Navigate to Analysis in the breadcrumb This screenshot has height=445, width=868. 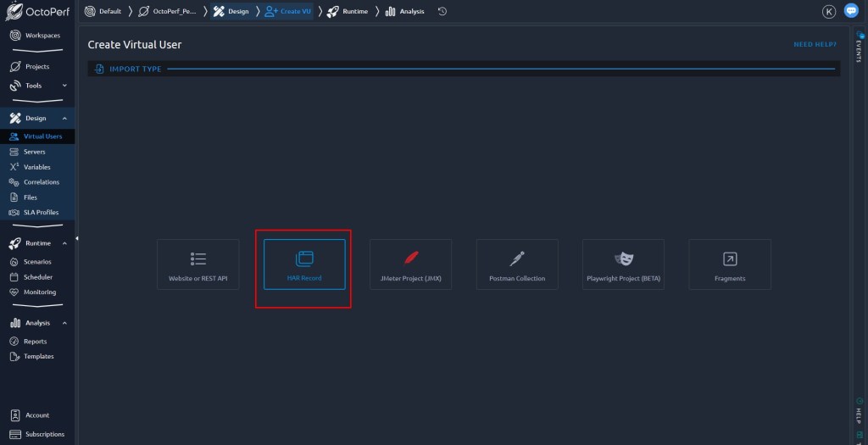coord(405,11)
